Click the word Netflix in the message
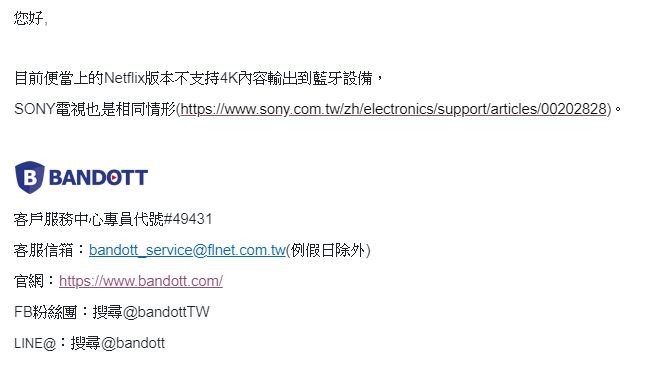658x369 pixels. [124, 78]
